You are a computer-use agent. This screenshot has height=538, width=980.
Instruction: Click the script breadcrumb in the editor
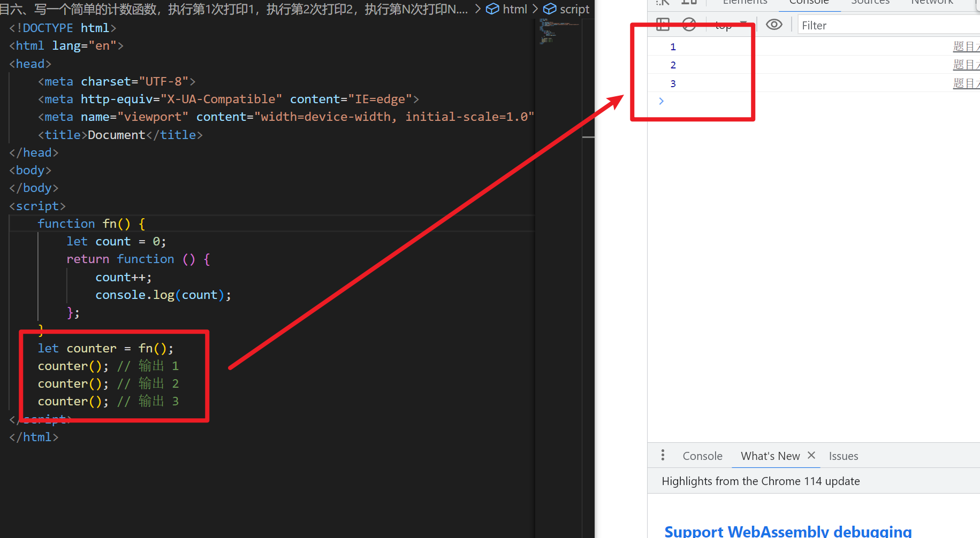click(566, 9)
